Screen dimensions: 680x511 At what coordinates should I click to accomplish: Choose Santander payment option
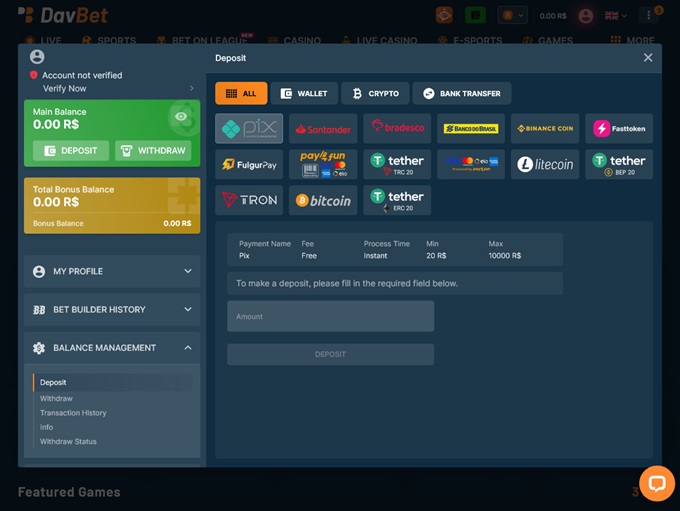tap(323, 129)
